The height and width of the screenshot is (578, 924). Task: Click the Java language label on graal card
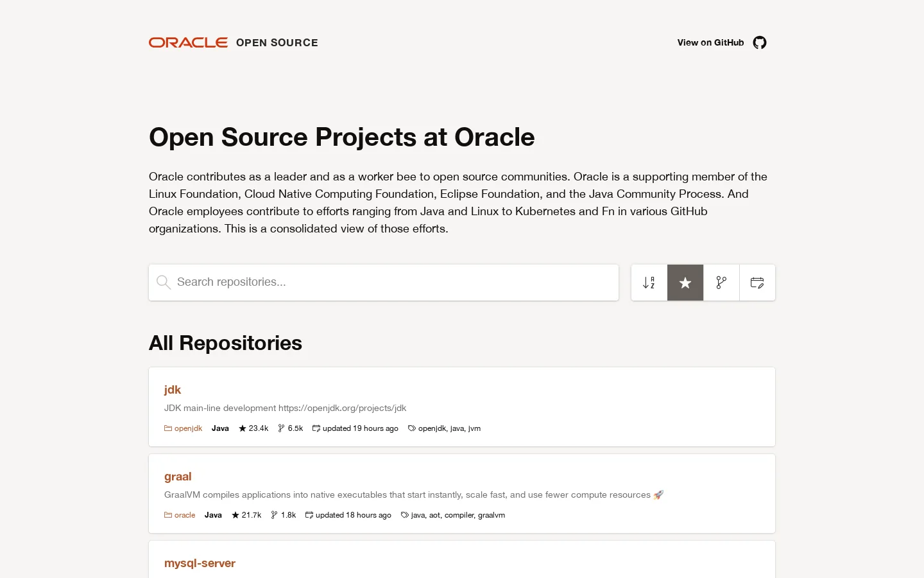pos(213,515)
